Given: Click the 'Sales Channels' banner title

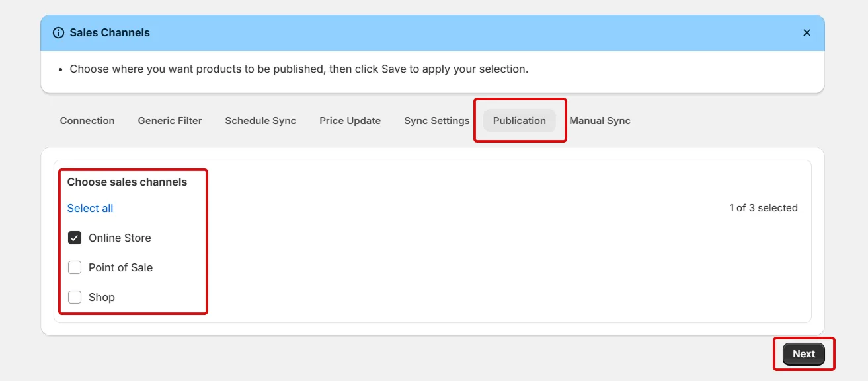Looking at the screenshot, I should 110,33.
